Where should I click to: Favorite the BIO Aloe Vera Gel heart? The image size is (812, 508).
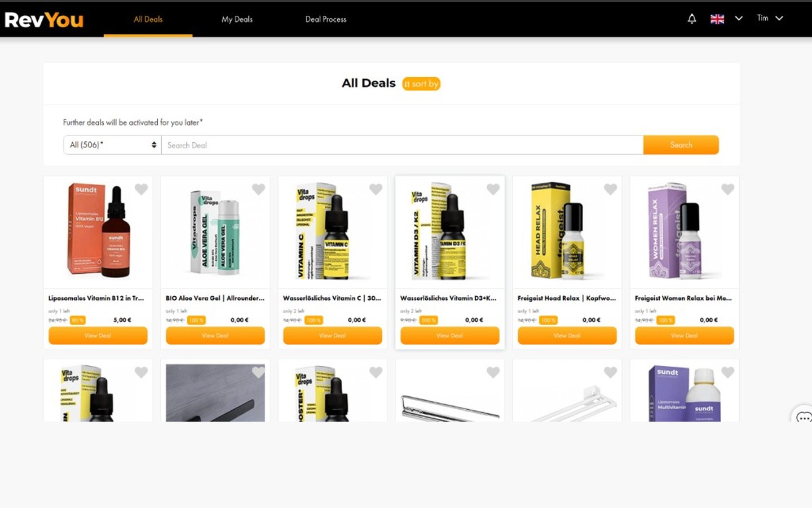coord(259,189)
